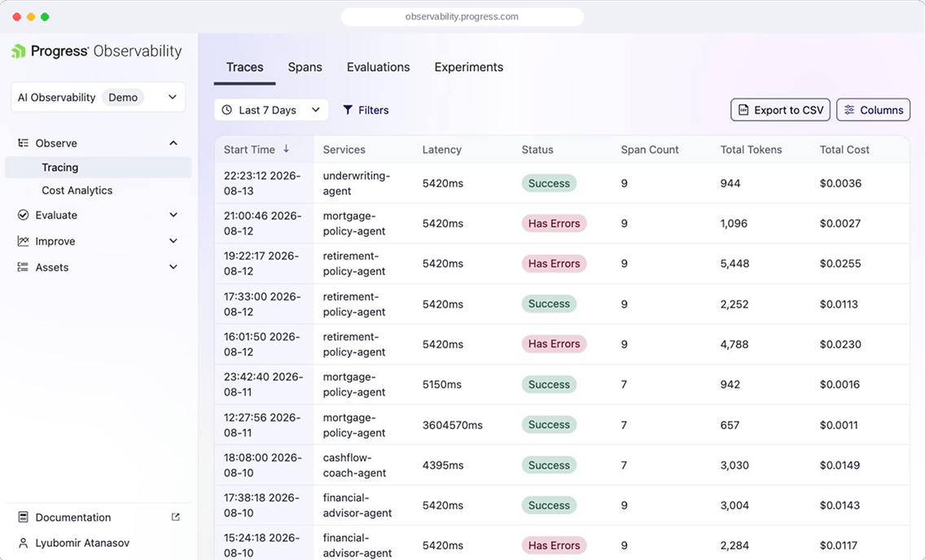Click the Total Tokens column header
This screenshot has height=560, width=925.
(x=751, y=150)
